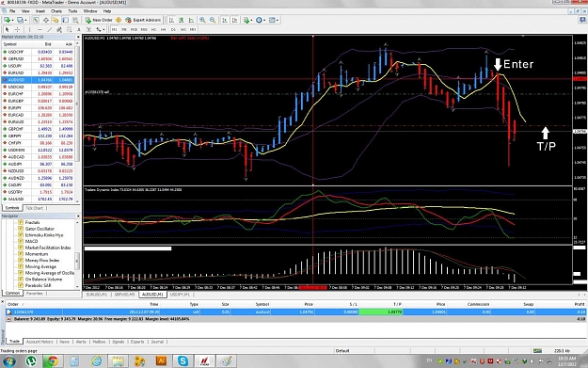Close the Navigator panel
The height and width of the screenshot is (368, 588).
[x=78, y=216]
